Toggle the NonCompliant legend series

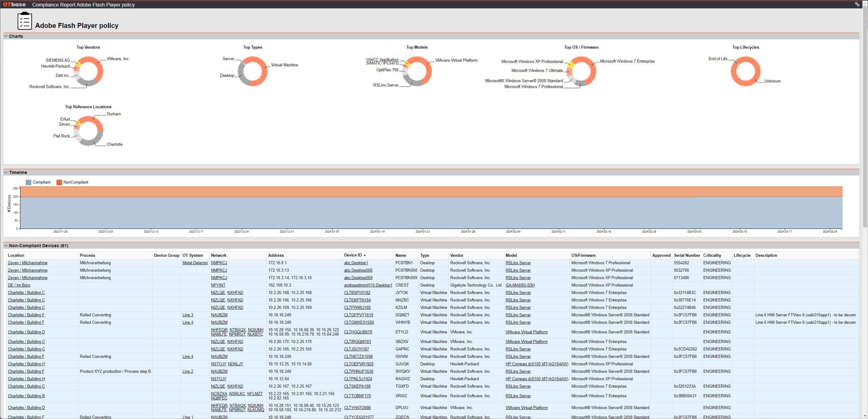[x=72, y=182]
